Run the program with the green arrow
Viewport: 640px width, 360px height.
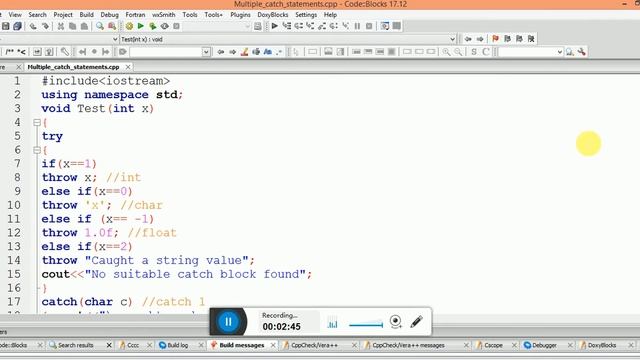(141, 26)
